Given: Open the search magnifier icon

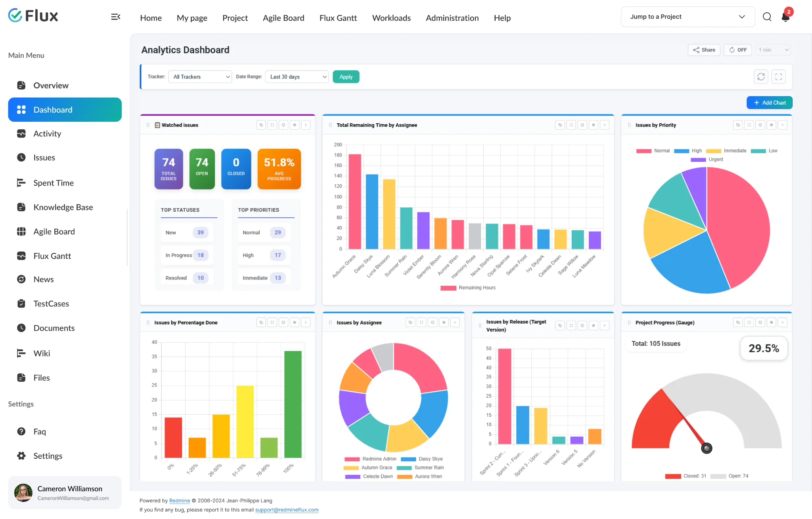Looking at the screenshot, I should point(767,17).
